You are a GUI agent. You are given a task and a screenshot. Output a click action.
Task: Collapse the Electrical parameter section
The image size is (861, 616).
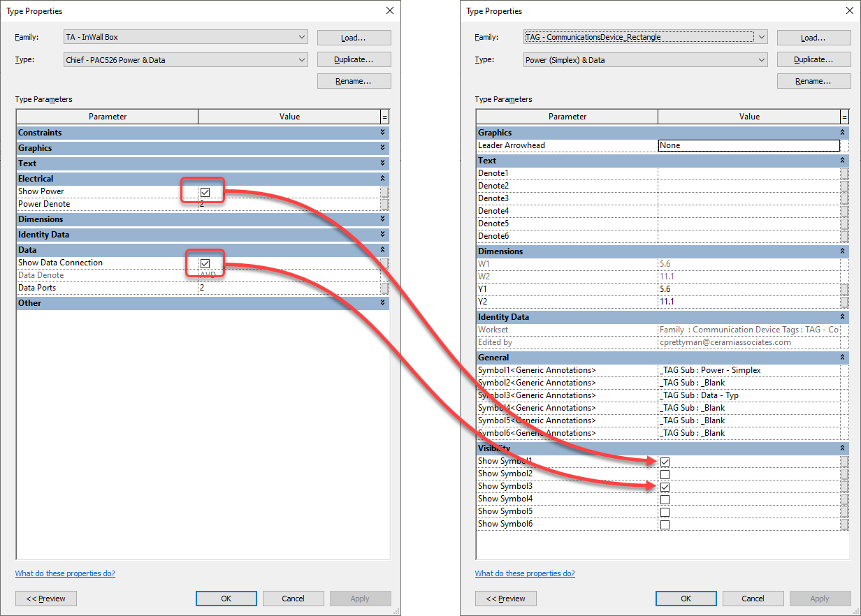click(x=382, y=178)
